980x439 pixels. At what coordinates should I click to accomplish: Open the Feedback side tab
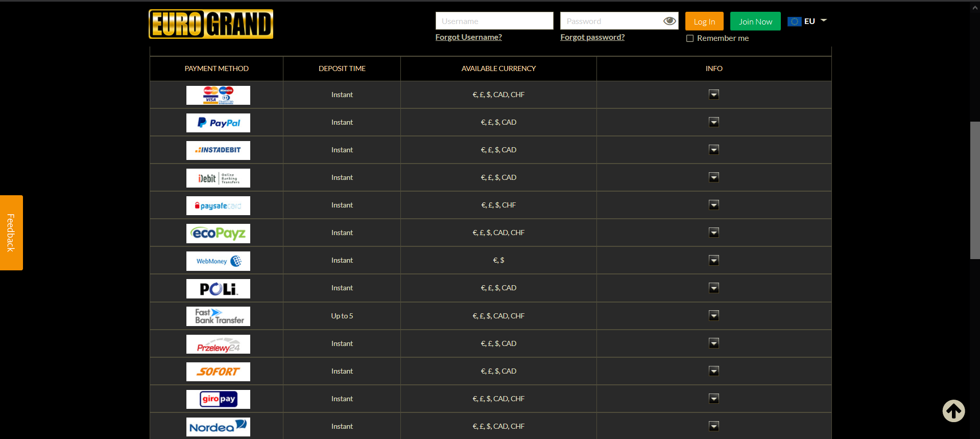point(11,233)
